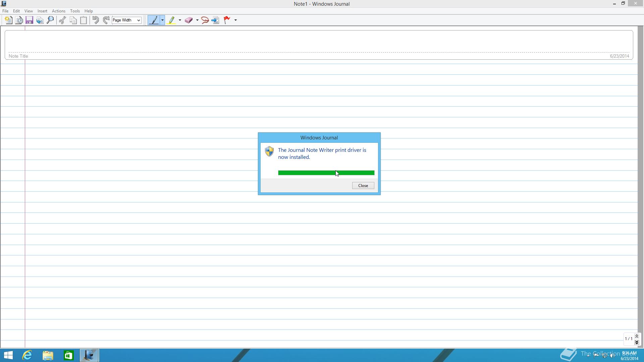The height and width of the screenshot is (362, 644).
Task: Click the volume icon in system tray
Action: click(612, 356)
